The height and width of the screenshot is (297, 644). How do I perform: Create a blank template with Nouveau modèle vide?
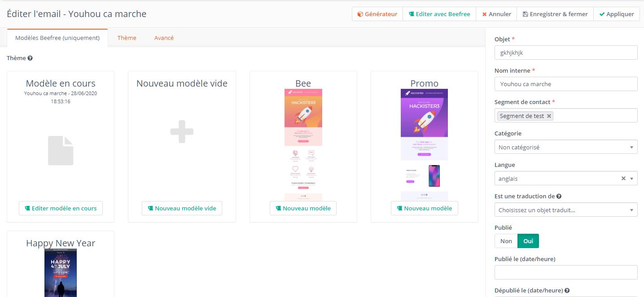[x=182, y=208]
